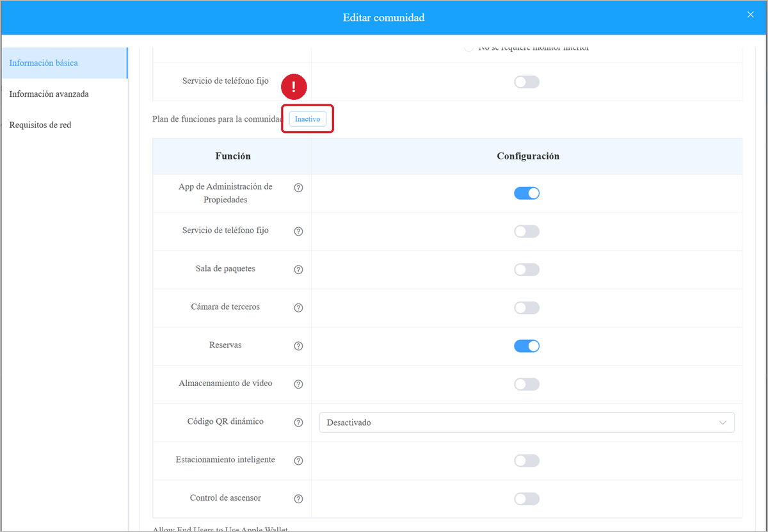The height and width of the screenshot is (532, 768).
Task: Click the Código QR dinámico label
Action: click(x=225, y=421)
